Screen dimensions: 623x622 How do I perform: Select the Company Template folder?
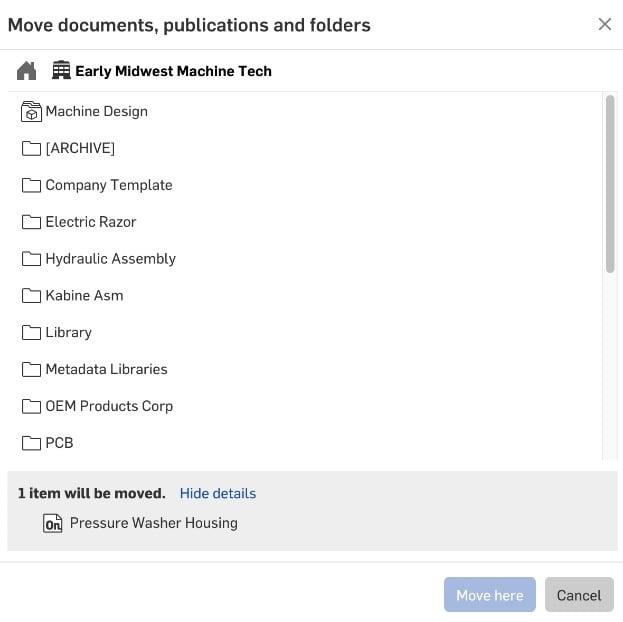coord(108,185)
